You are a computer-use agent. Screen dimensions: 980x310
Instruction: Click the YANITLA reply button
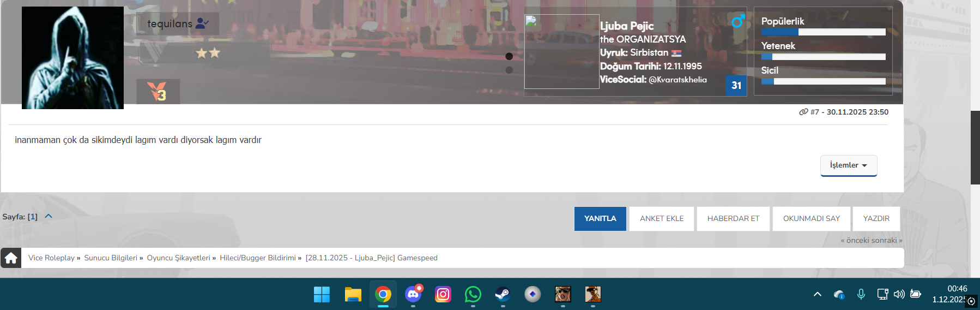coord(600,219)
